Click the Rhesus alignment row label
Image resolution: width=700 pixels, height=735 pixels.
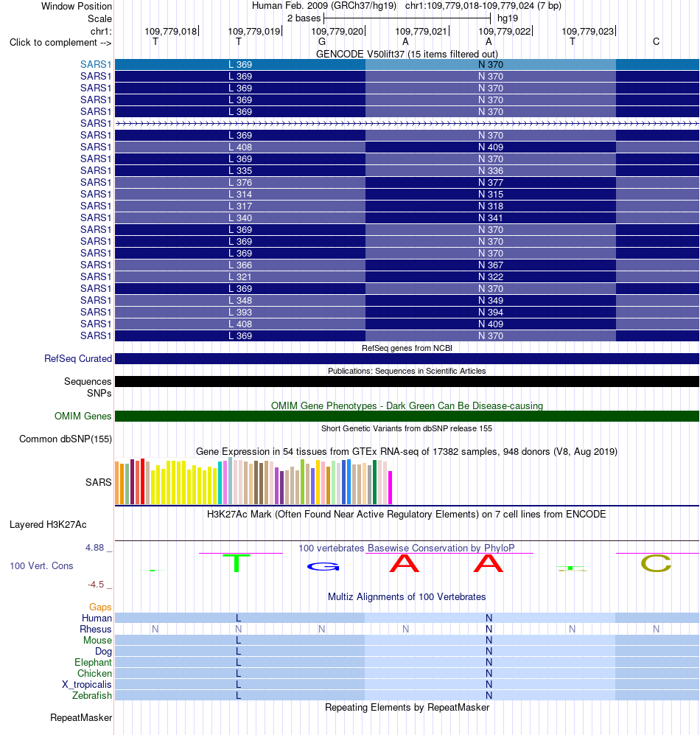pyautogui.click(x=96, y=629)
